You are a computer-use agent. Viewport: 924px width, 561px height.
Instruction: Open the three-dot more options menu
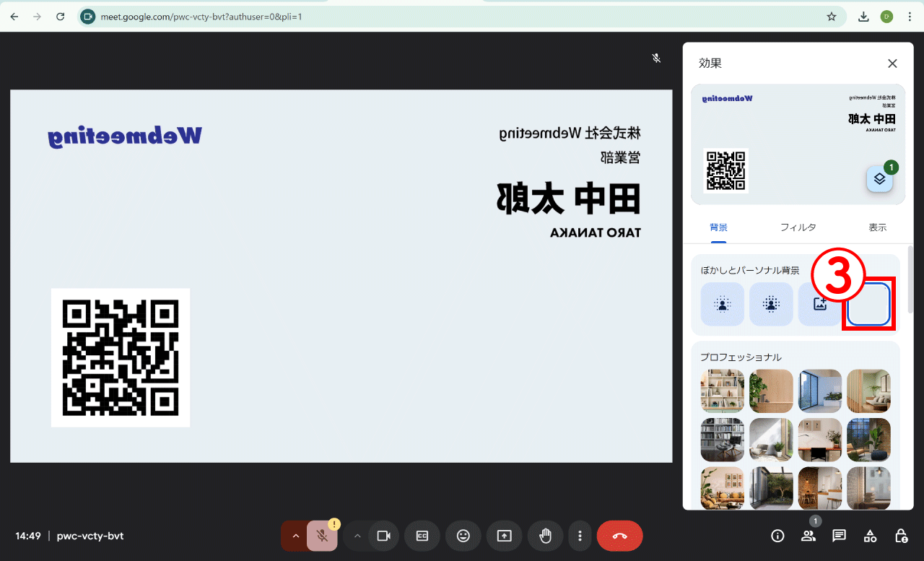tap(580, 536)
